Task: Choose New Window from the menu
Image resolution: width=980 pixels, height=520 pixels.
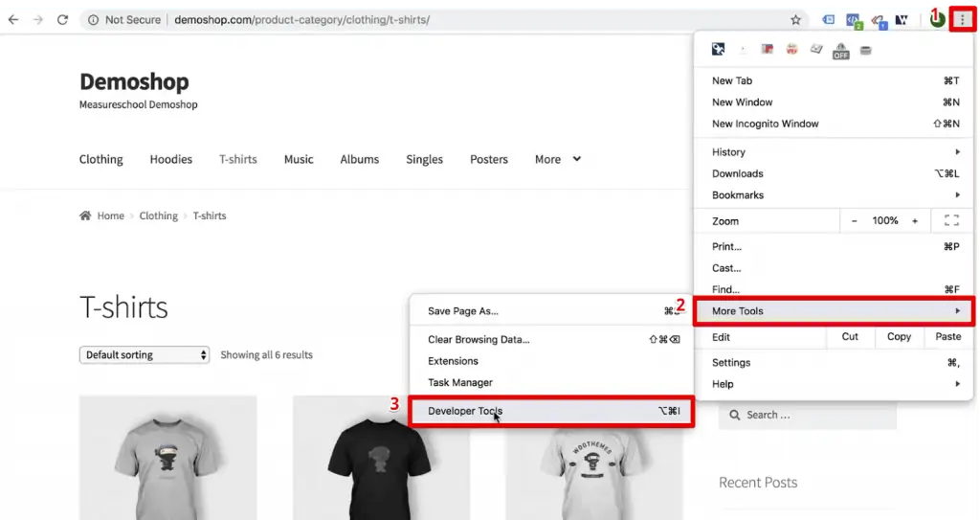Action: [x=834, y=102]
